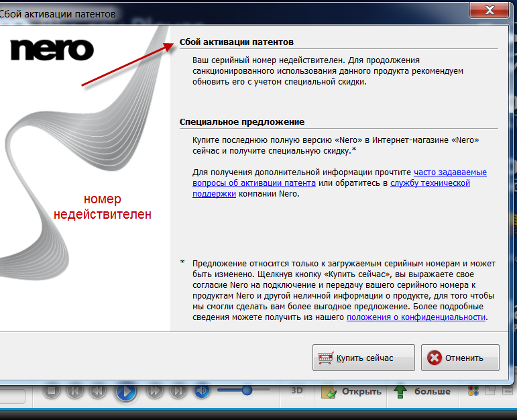Click the Открыть button in the player

pyautogui.click(x=351, y=392)
